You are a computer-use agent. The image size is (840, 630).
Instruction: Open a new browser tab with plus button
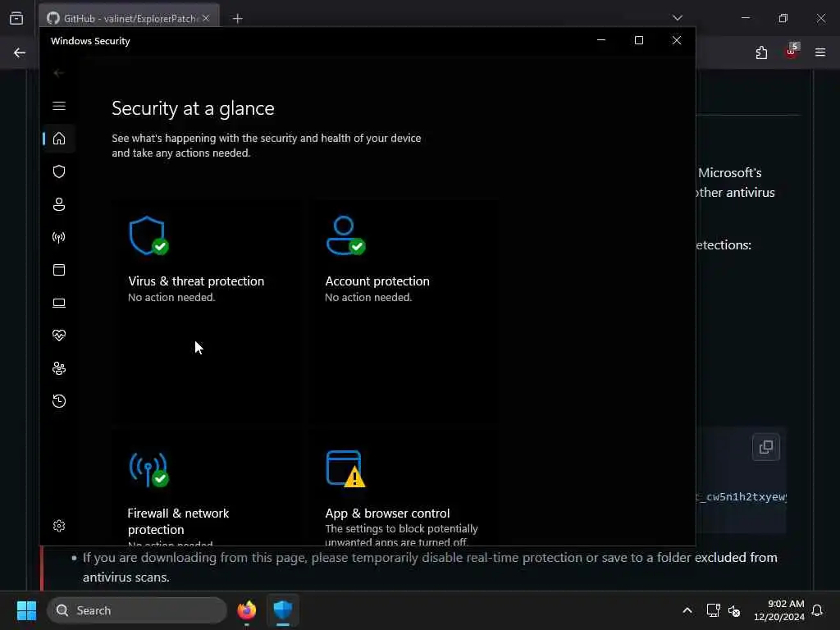[237, 19]
